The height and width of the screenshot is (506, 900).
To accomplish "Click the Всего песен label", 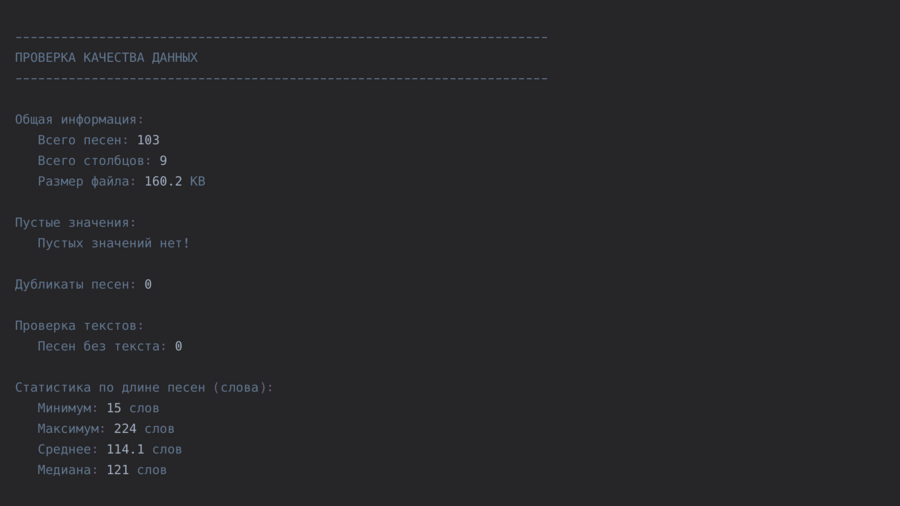I will click(83, 141).
